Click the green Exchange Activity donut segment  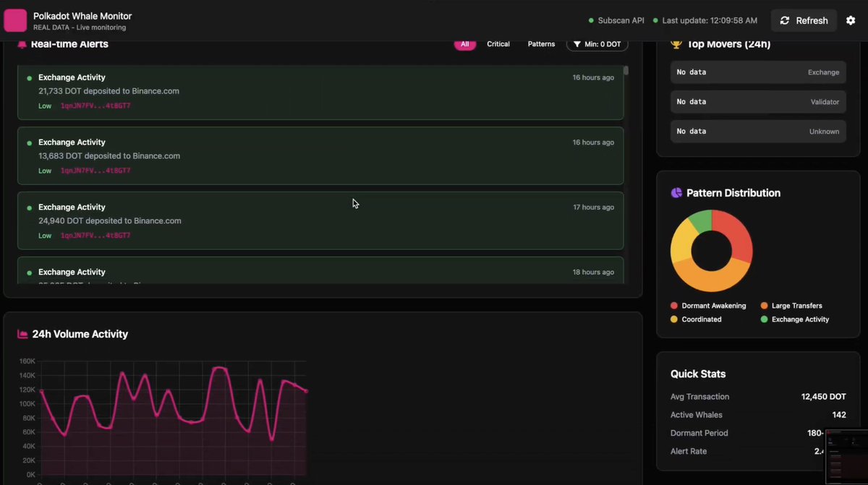click(x=701, y=220)
